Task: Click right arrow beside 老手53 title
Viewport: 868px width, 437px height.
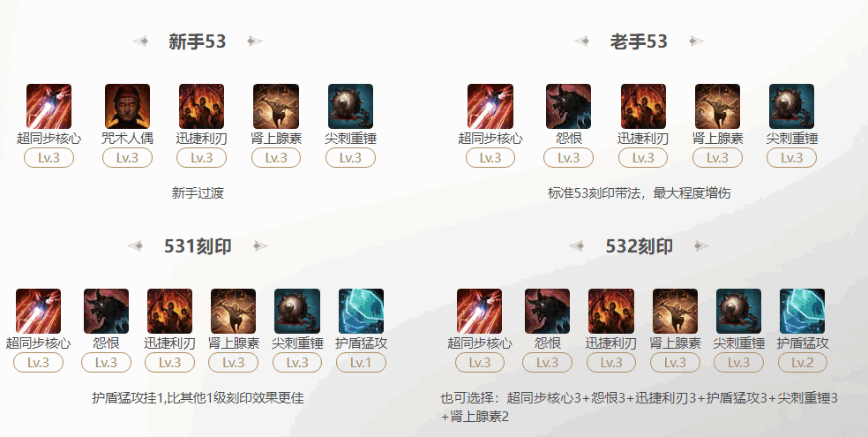Action: click(x=696, y=41)
